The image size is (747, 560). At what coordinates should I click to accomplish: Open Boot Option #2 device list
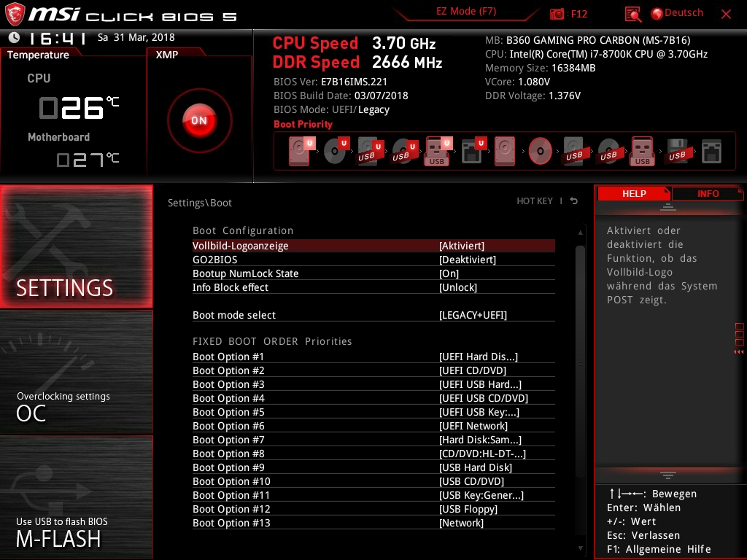[x=373, y=370]
